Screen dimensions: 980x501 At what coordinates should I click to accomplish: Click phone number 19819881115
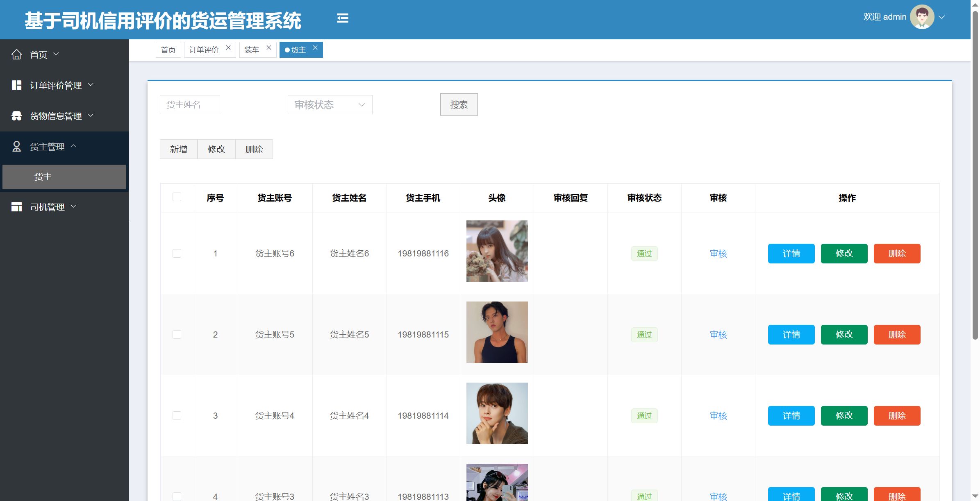423,335
